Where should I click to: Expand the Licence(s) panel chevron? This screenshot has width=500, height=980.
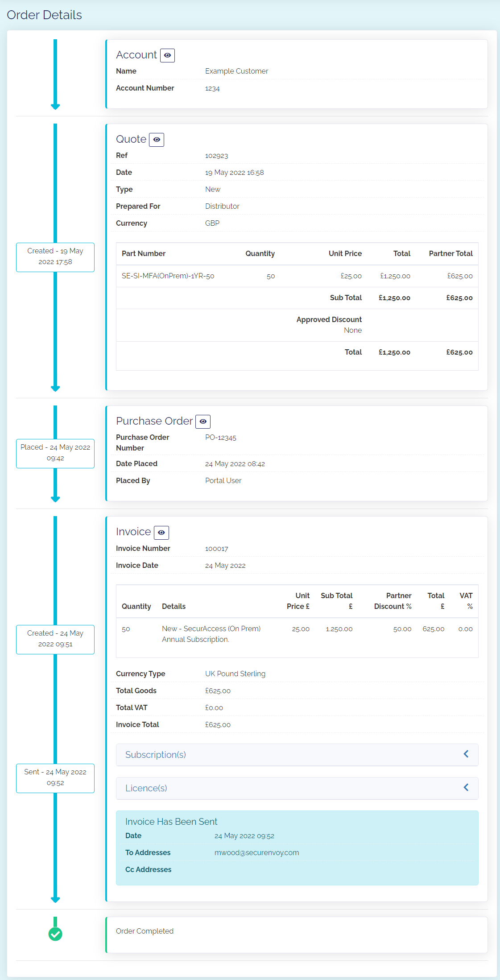(466, 787)
